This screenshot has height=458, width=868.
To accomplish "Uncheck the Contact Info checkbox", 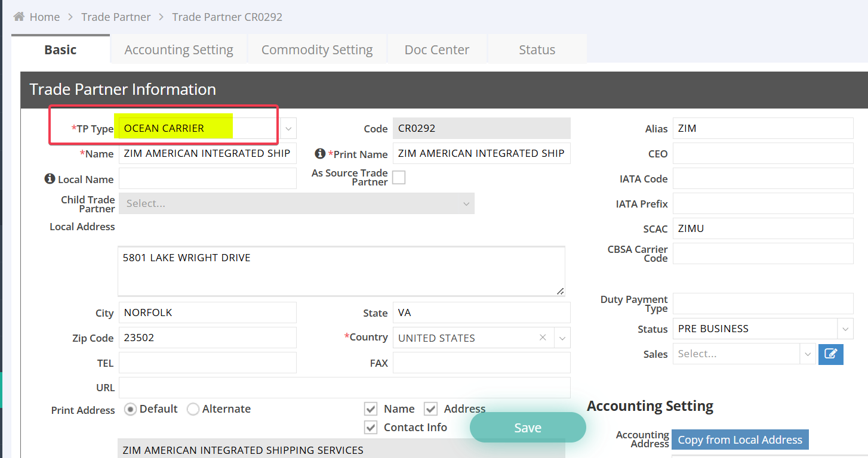I will pos(371,427).
